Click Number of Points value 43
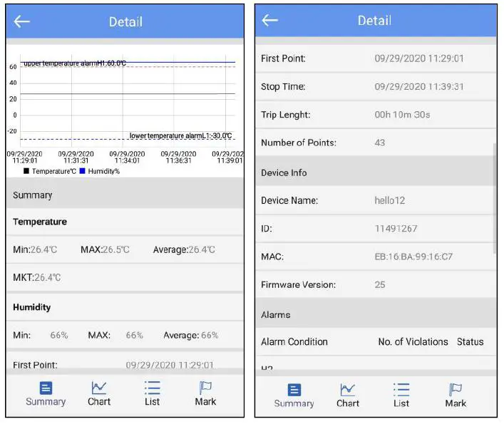 [380, 143]
